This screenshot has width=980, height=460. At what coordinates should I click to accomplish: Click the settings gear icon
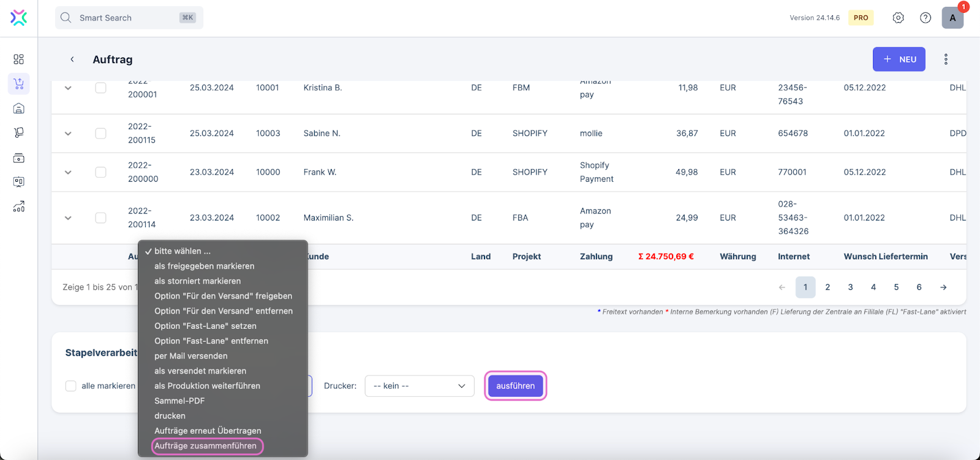point(898,18)
